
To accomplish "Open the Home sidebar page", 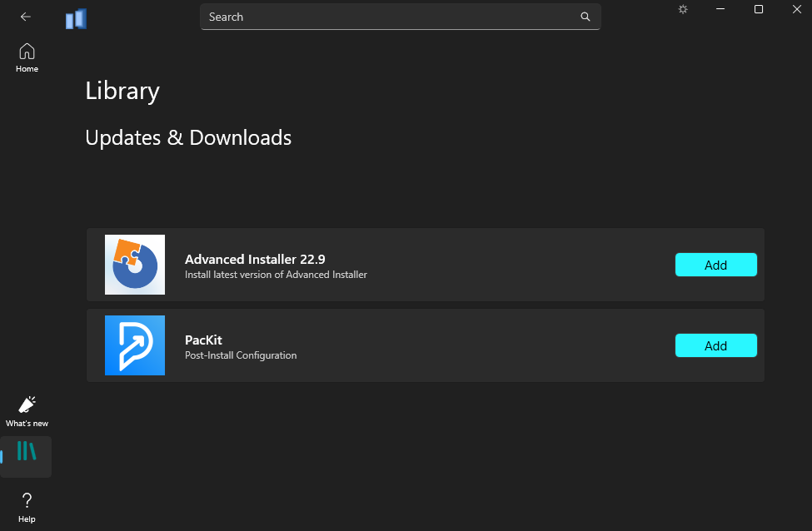I will pyautogui.click(x=27, y=57).
